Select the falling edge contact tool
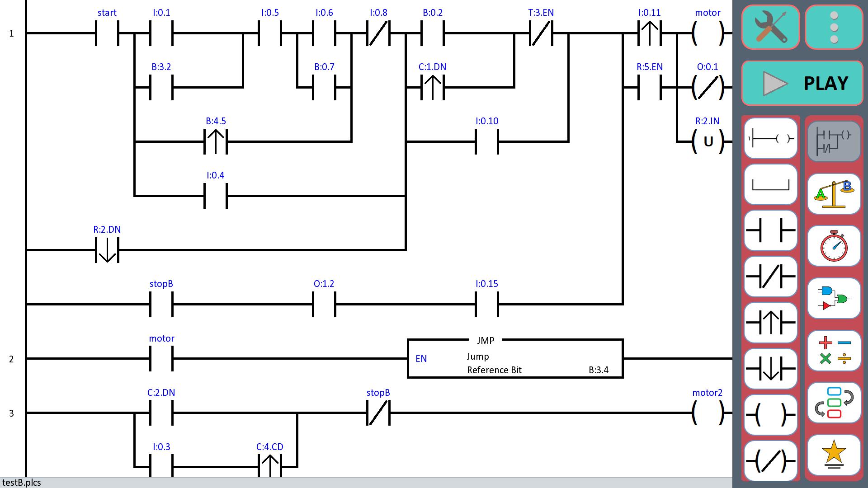Viewport: 868px width, 488px height. (770, 369)
